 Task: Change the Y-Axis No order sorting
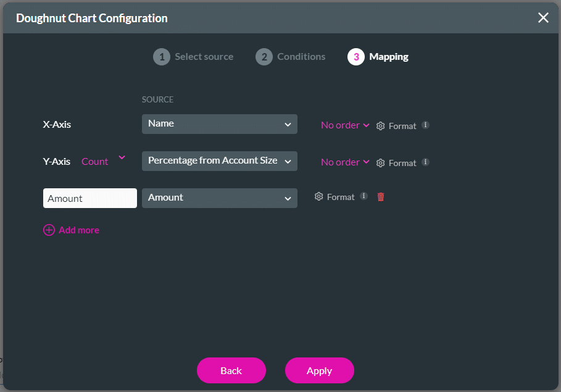(345, 162)
